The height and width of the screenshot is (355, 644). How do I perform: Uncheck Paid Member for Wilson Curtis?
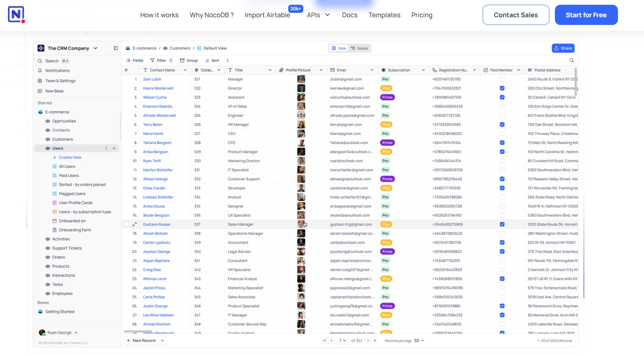502,97
